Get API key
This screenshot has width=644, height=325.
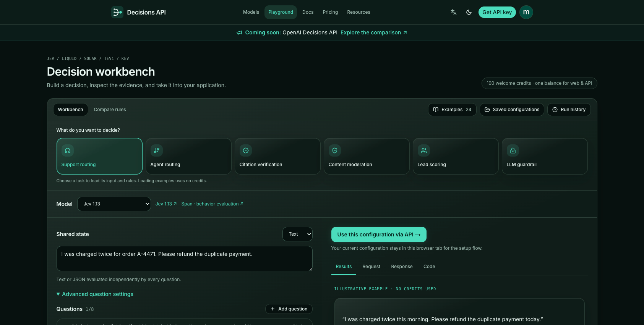coord(497,12)
